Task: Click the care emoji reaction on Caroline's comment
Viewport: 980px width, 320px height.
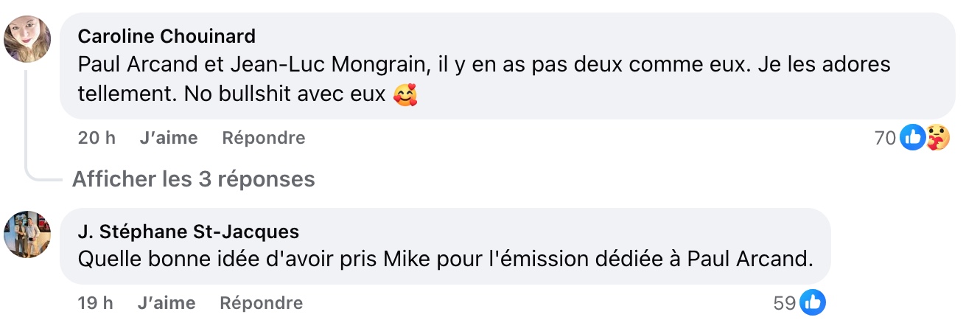Action: tap(937, 137)
